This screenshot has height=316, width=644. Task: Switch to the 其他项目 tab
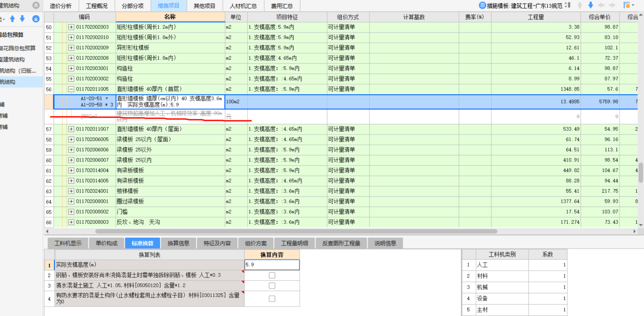coord(204,6)
